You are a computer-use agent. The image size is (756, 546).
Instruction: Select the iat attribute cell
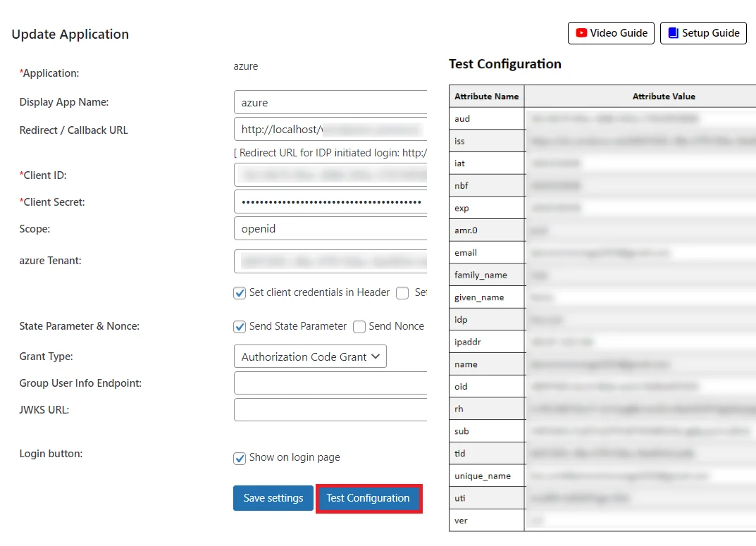[x=486, y=163]
